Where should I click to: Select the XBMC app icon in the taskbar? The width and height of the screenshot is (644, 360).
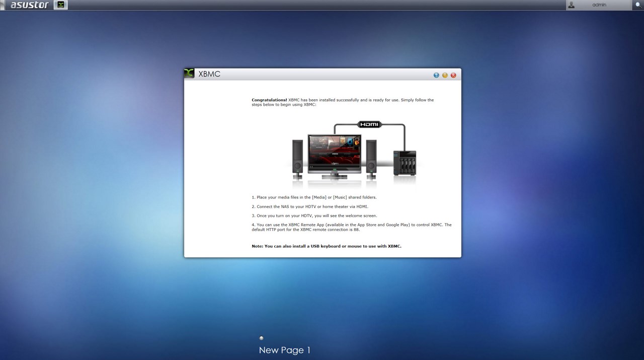pyautogui.click(x=61, y=5)
